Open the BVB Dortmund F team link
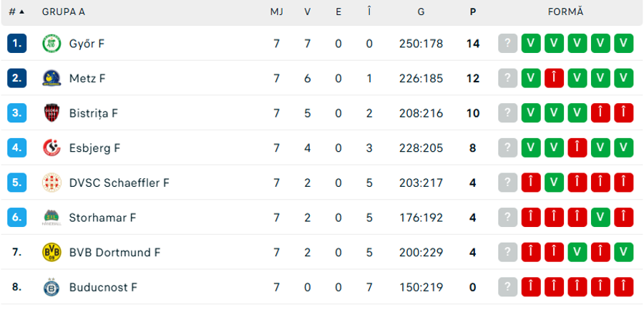Screen dimensions: 644x310 (114, 252)
